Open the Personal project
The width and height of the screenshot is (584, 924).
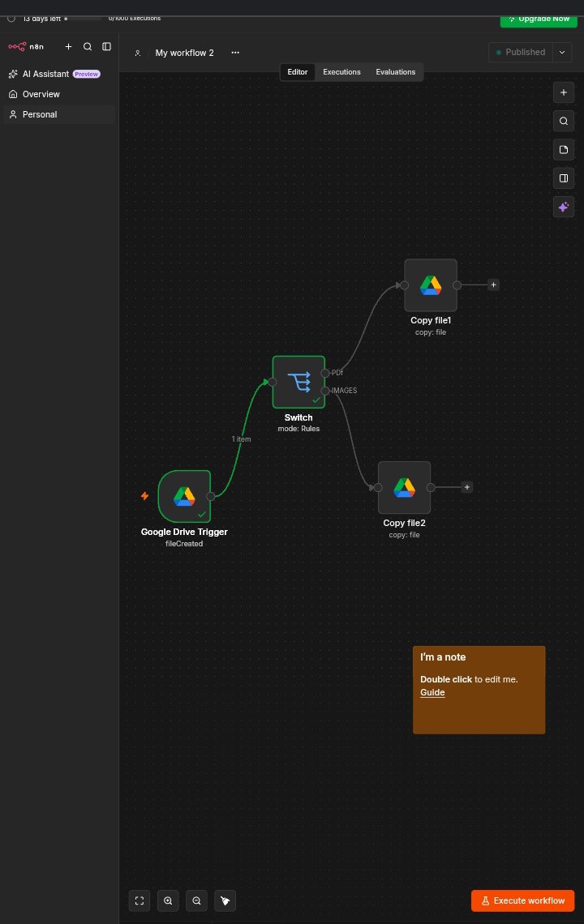click(x=59, y=114)
